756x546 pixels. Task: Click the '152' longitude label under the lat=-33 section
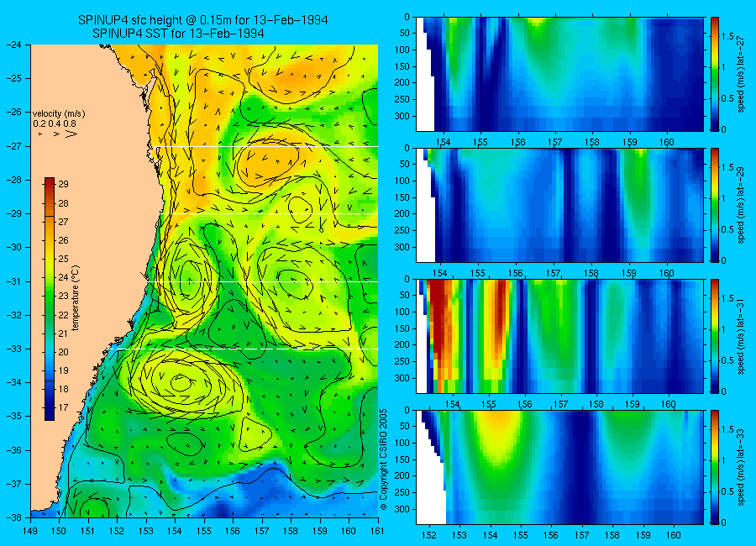point(428,535)
